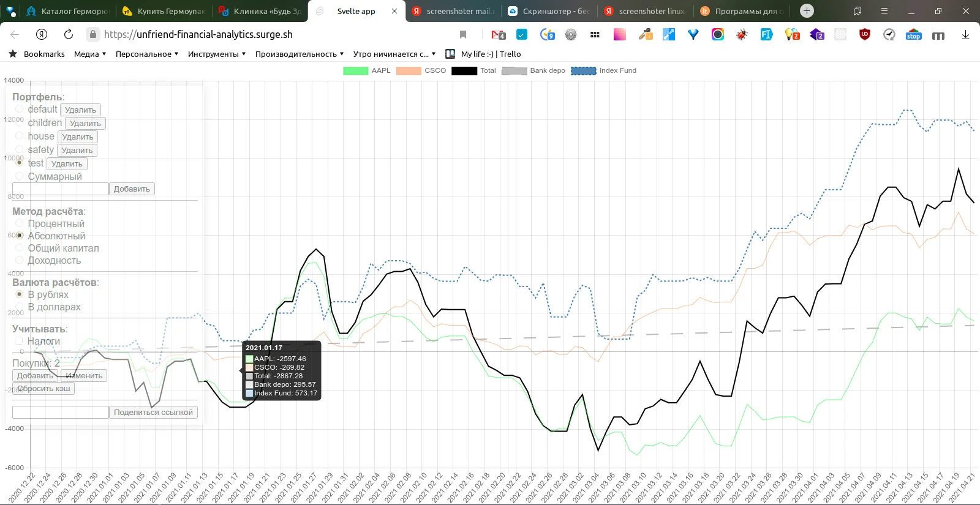The image size is (980, 505).
Task: Open the ladybug extension icon
Action: (742, 34)
